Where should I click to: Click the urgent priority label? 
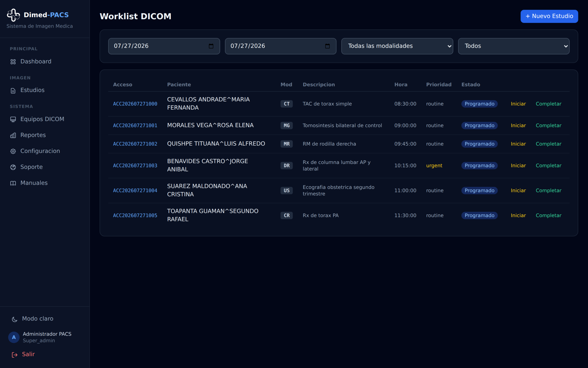coord(434,166)
